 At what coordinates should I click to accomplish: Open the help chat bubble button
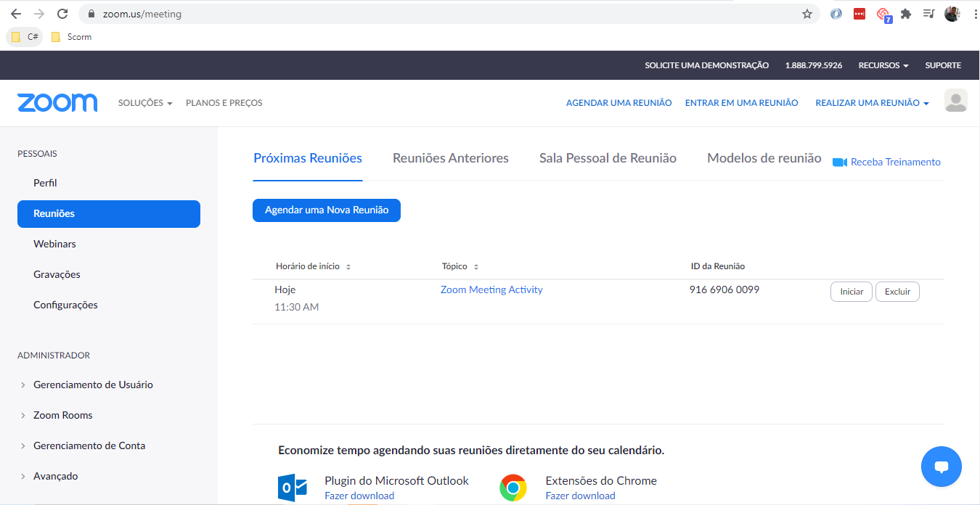(942, 467)
